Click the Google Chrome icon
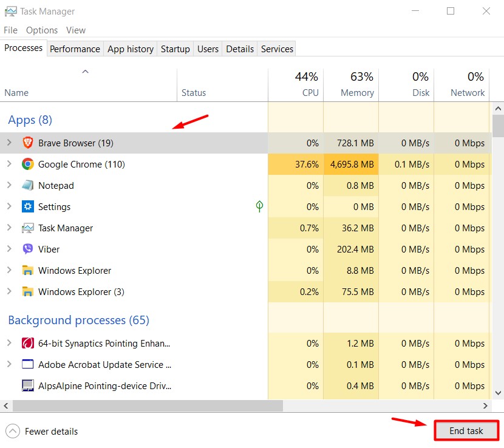 pyautogui.click(x=28, y=164)
